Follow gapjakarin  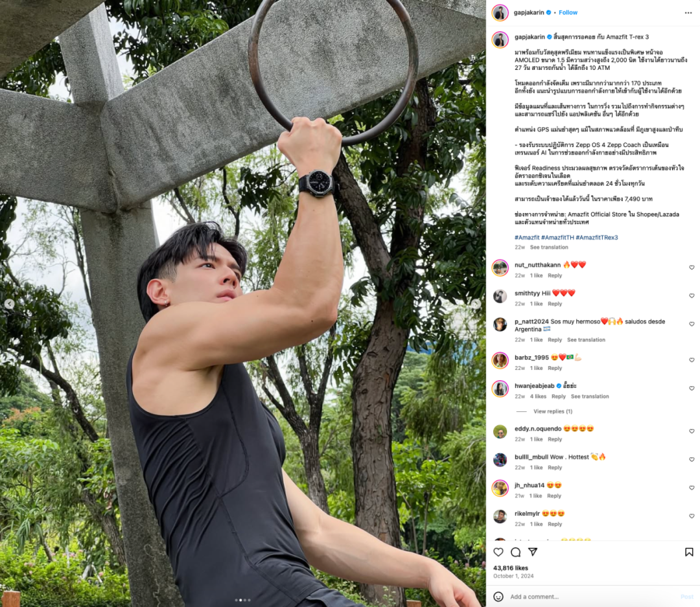[568, 12]
